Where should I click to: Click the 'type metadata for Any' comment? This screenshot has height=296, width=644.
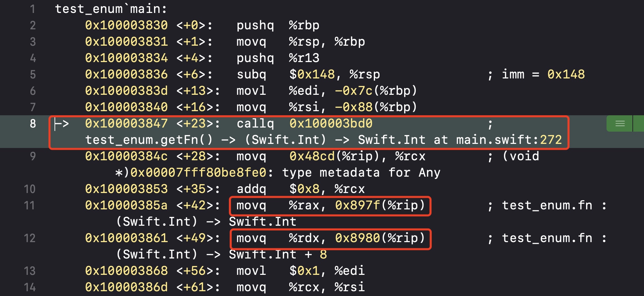tap(361, 173)
